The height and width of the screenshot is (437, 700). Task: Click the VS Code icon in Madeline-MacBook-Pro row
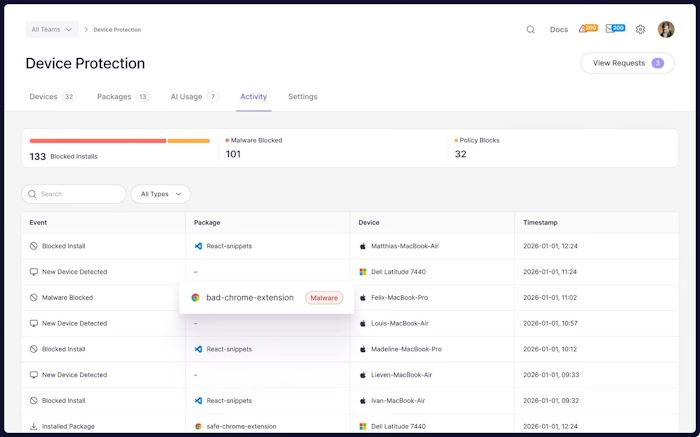point(198,349)
